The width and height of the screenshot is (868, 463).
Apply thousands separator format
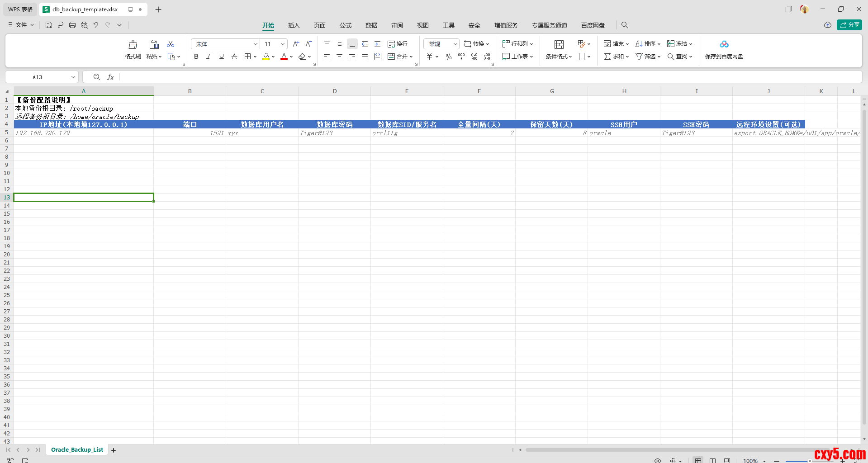(x=461, y=57)
